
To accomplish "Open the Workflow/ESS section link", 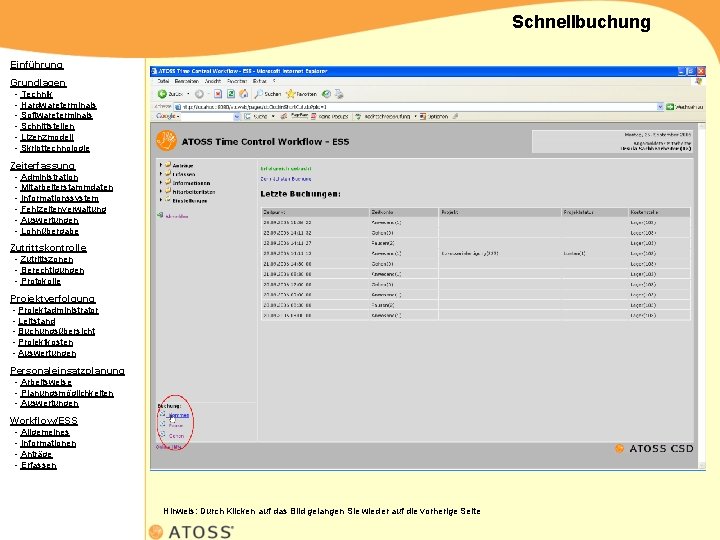I will click(44, 421).
